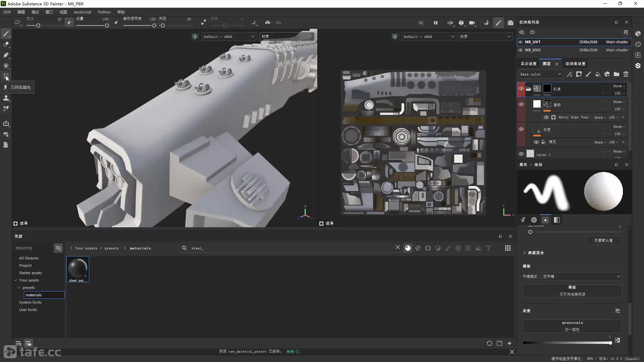Hide Layer 1 in the layer stack
This screenshot has width=644, height=362.
[521, 154]
